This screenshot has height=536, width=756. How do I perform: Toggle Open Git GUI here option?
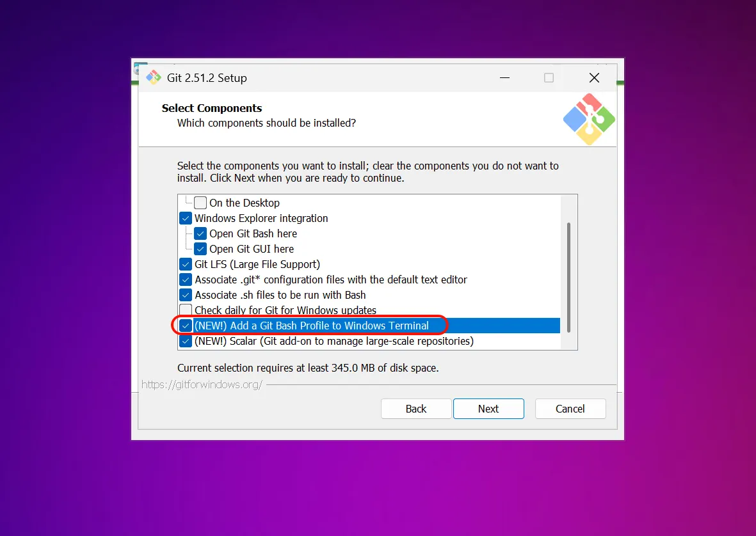200,249
